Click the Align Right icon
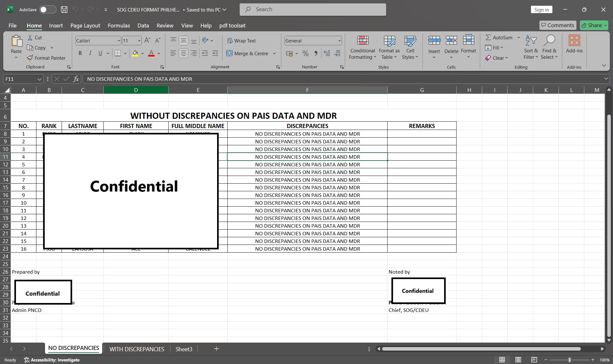 point(194,53)
